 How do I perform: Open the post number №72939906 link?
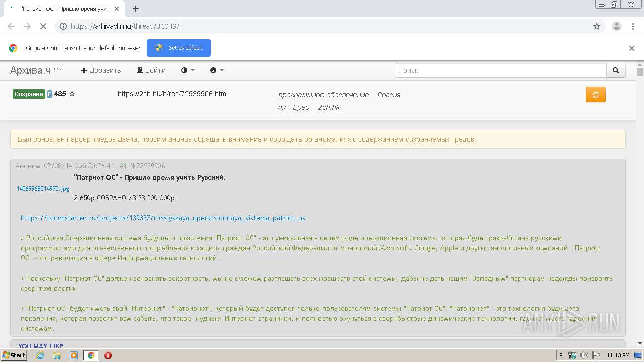pyautogui.click(x=147, y=166)
